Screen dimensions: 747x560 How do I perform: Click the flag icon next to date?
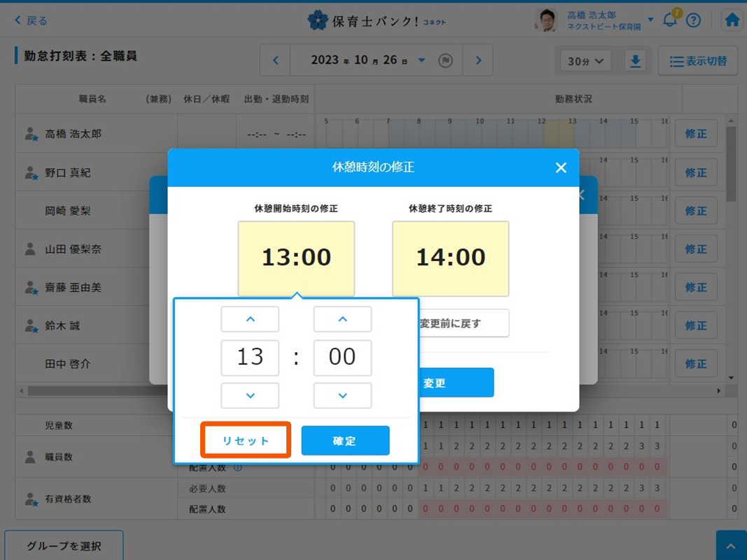445,61
